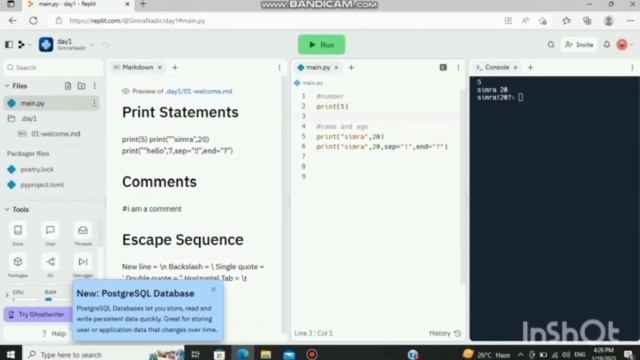Open Windows Start menu
640x360 pixels.
11,354
